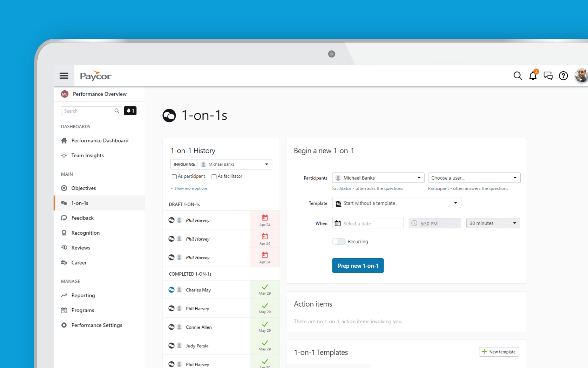Open the user profile avatar
This screenshot has width=588, height=368.
581,76
